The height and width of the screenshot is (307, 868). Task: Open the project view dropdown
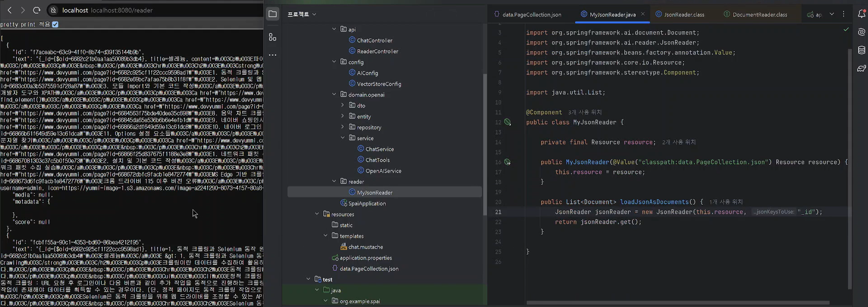pyautogui.click(x=302, y=14)
